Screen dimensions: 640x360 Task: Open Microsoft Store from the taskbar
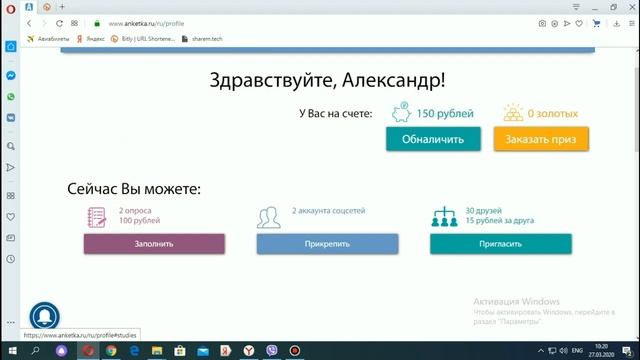pos(180,351)
